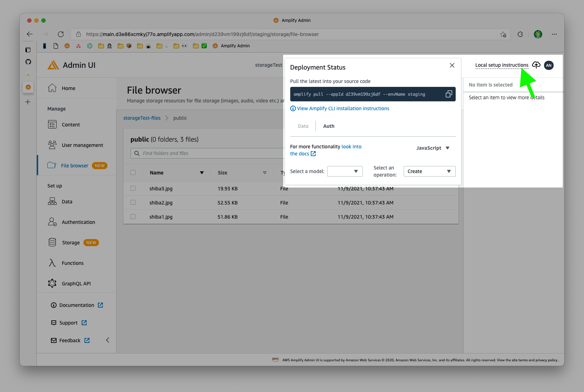Check the box for shiba3.jpg
Viewport: 584px width, 392px height.
click(x=133, y=188)
